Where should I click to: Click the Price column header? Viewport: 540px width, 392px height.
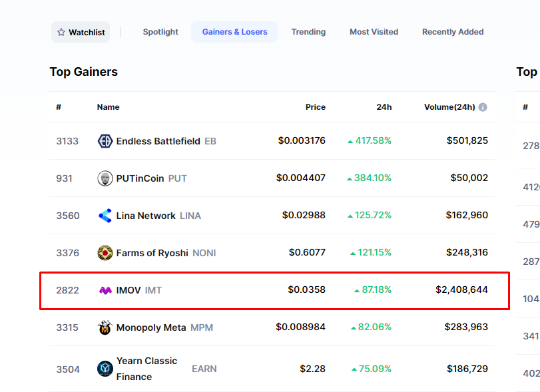click(x=316, y=107)
